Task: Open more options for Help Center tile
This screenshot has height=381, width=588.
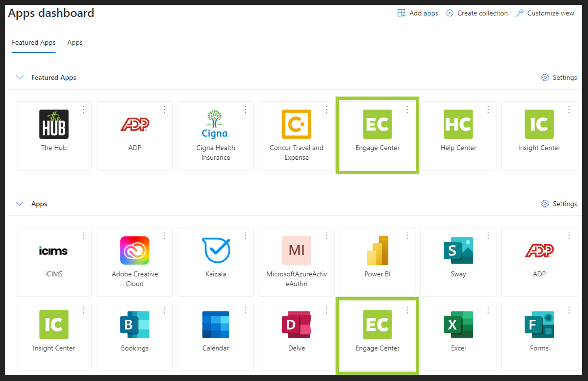Action: [488, 110]
